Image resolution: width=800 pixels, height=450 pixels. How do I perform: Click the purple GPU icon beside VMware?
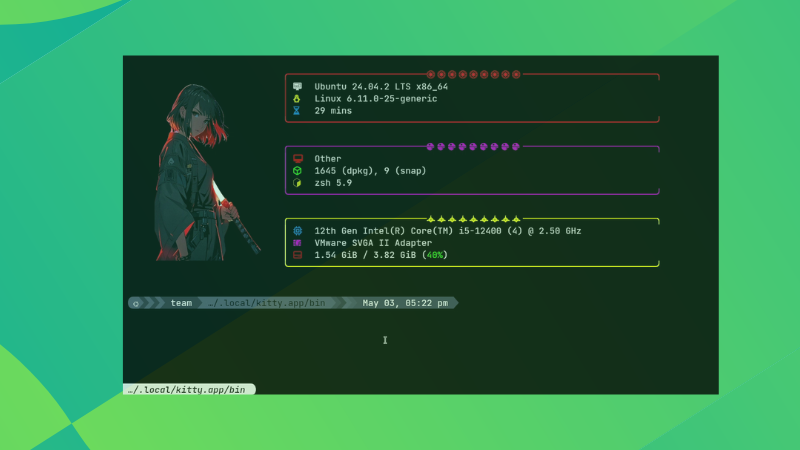click(x=297, y=243)
